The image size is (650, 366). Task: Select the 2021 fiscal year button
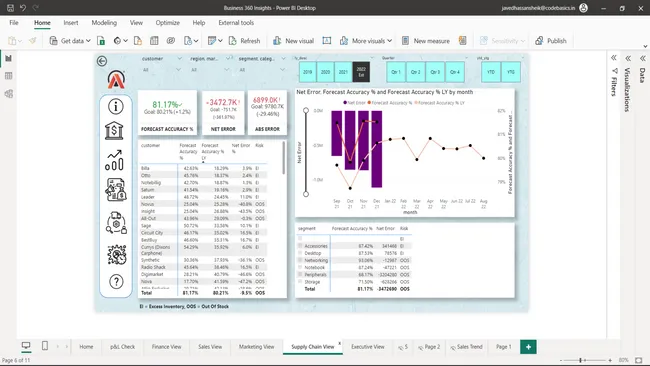point(343,72)
